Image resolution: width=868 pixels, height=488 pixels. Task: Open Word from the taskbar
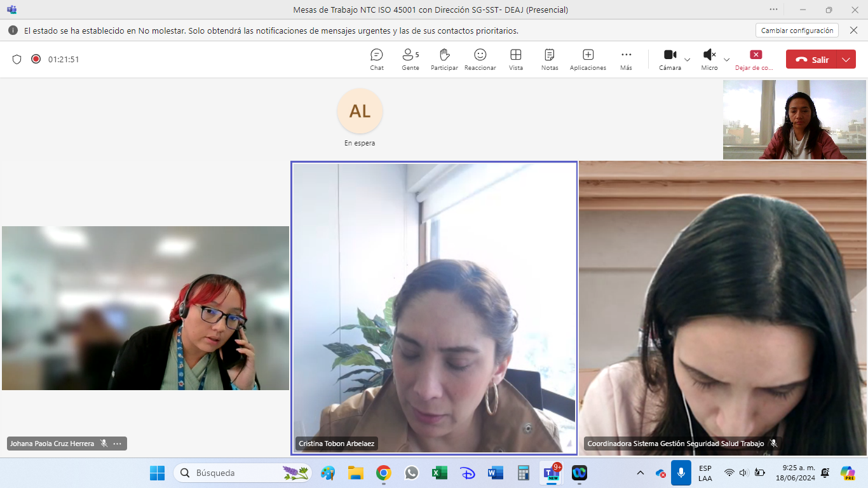[496, 473]
